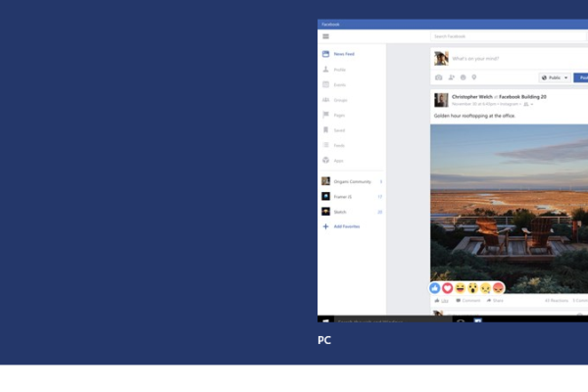Screen dimensions: 588x392
Task: Click the blue Post button
Action: point(581,77)
